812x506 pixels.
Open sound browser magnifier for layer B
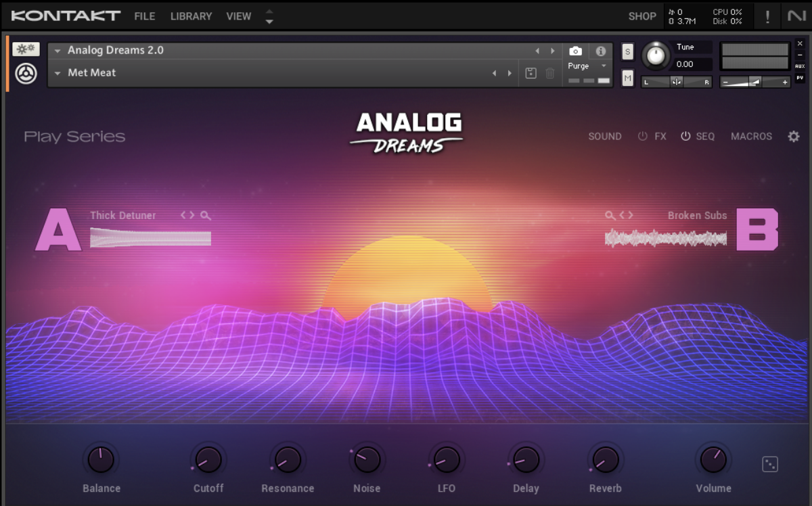(610, 215)
